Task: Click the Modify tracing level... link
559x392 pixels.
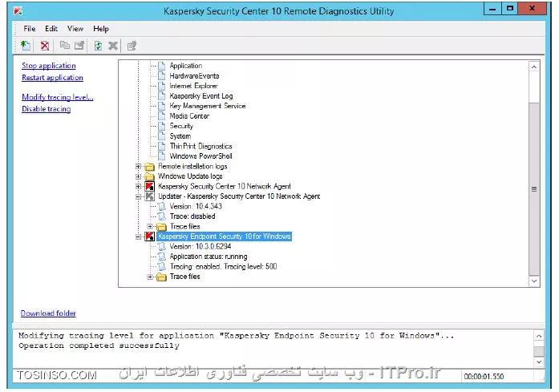Action: point(58,97)
